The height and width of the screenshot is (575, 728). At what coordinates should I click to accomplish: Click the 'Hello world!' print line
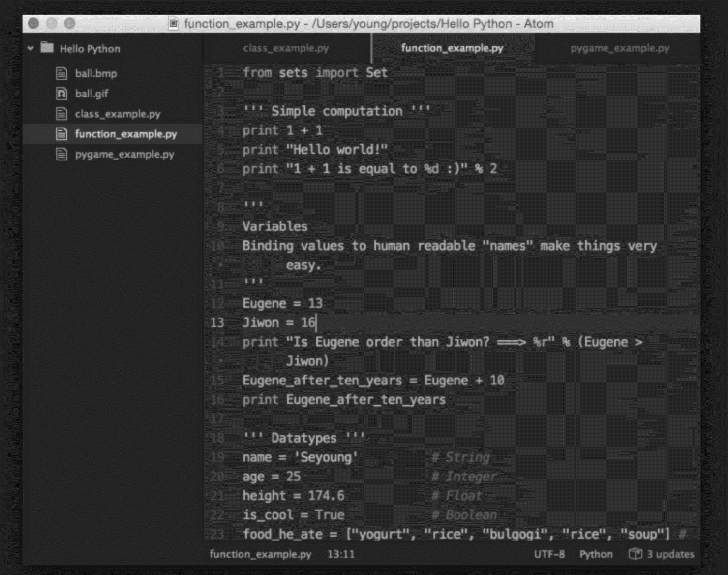(315, 150)
